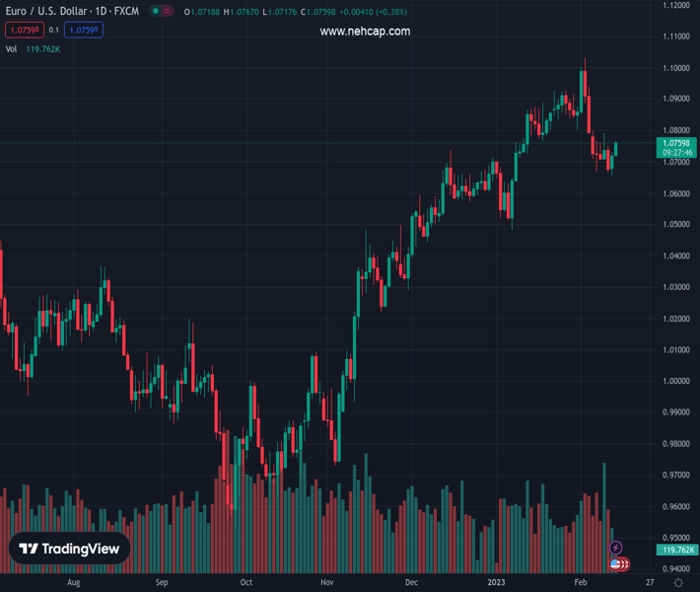Click the pink data mode indicator icon
Viewport: 700px width, 592px height.
(x=168, y=12)
